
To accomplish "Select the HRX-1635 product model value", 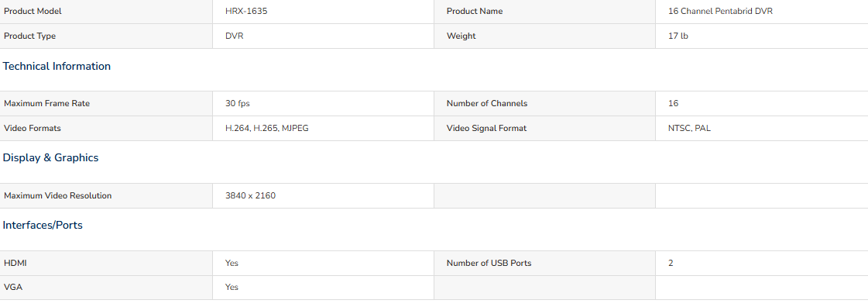I will click(246, 11).
